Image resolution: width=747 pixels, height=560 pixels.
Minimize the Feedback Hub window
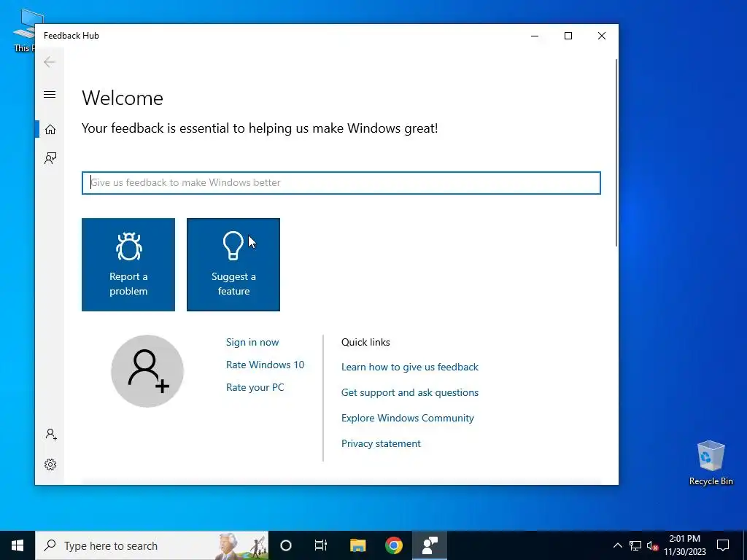tap(535, 36)
